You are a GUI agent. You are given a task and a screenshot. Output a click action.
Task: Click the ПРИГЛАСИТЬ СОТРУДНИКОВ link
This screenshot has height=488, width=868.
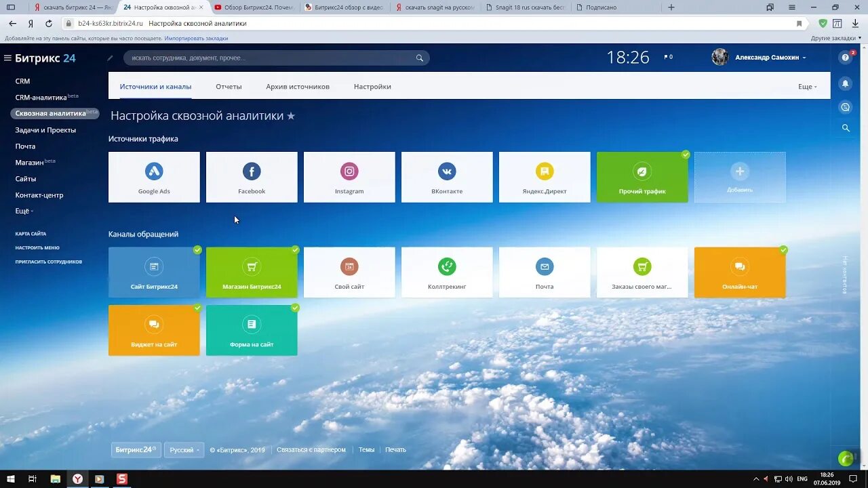pyautogui.click(x=49, y=262)
